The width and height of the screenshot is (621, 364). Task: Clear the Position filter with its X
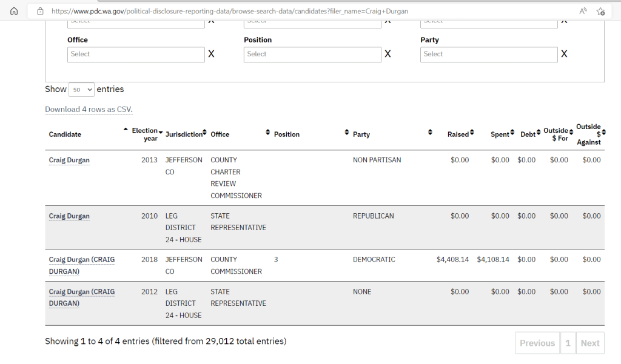tap(388, 54)
